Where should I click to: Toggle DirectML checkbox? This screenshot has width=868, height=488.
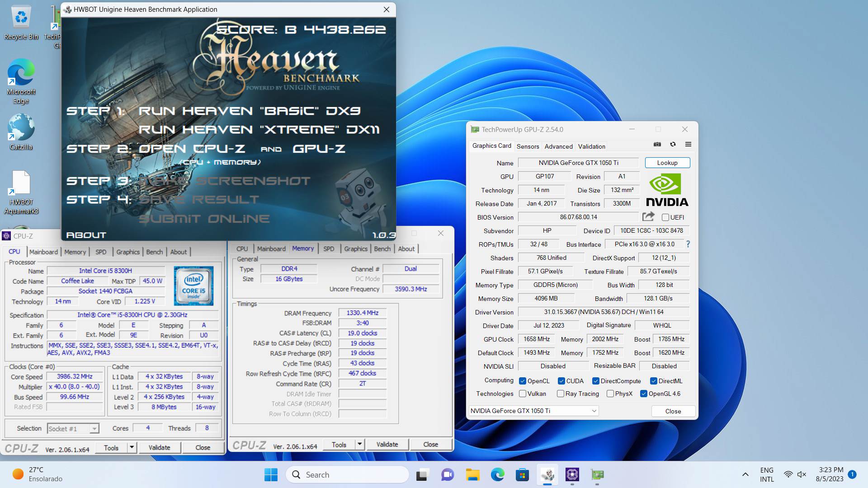click(x=653, y=381)
